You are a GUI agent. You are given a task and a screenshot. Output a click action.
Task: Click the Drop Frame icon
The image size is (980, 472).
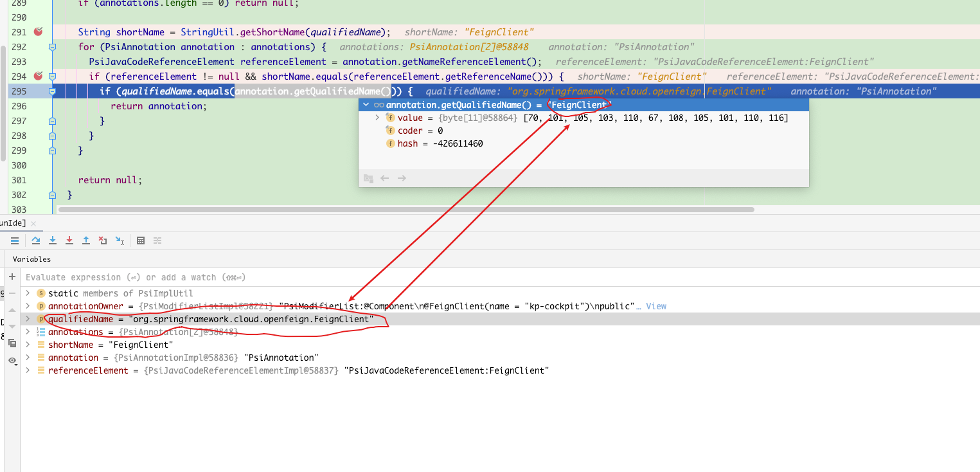pos(102,241)
